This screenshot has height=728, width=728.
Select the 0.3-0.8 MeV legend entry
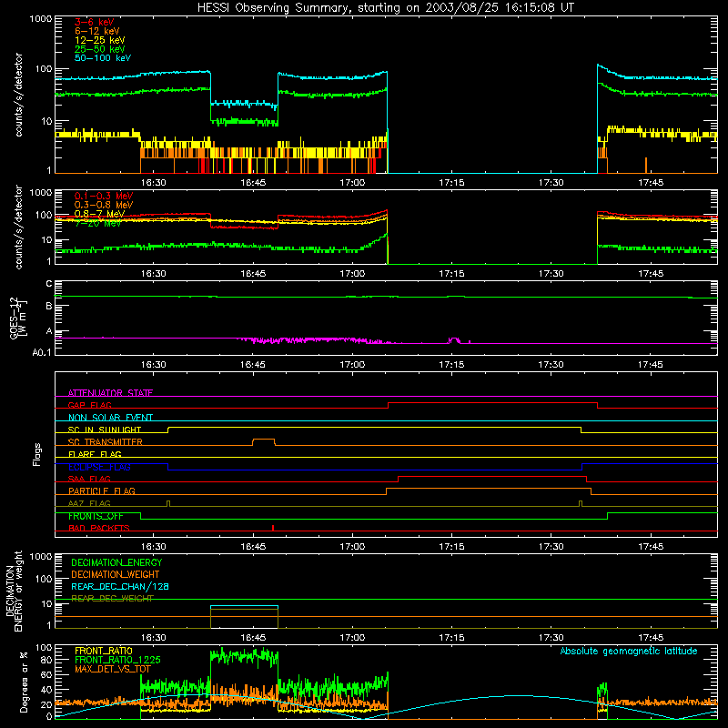click(x=104, y=205)
